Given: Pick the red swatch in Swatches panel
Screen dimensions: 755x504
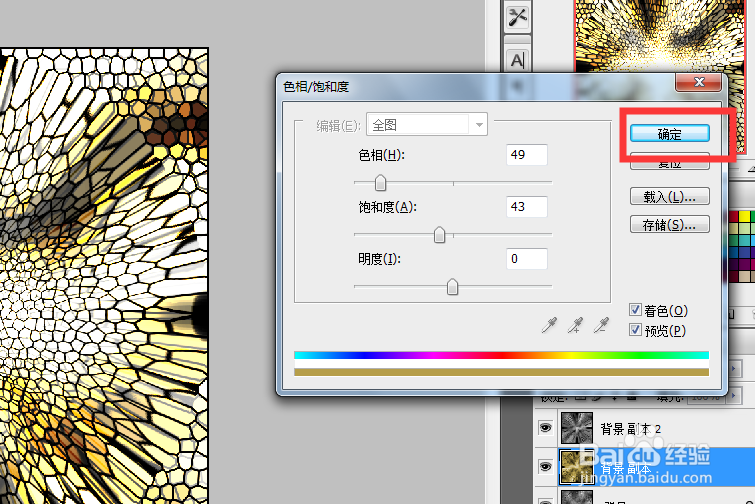Looking at the screenshot, I should [x=734, y=217].
